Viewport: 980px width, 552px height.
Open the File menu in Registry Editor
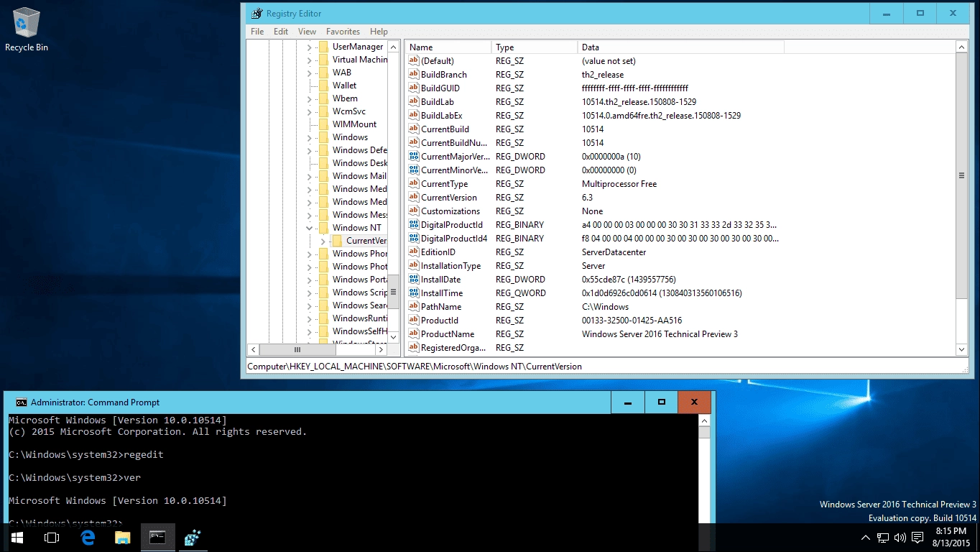(x=257, y=32)
